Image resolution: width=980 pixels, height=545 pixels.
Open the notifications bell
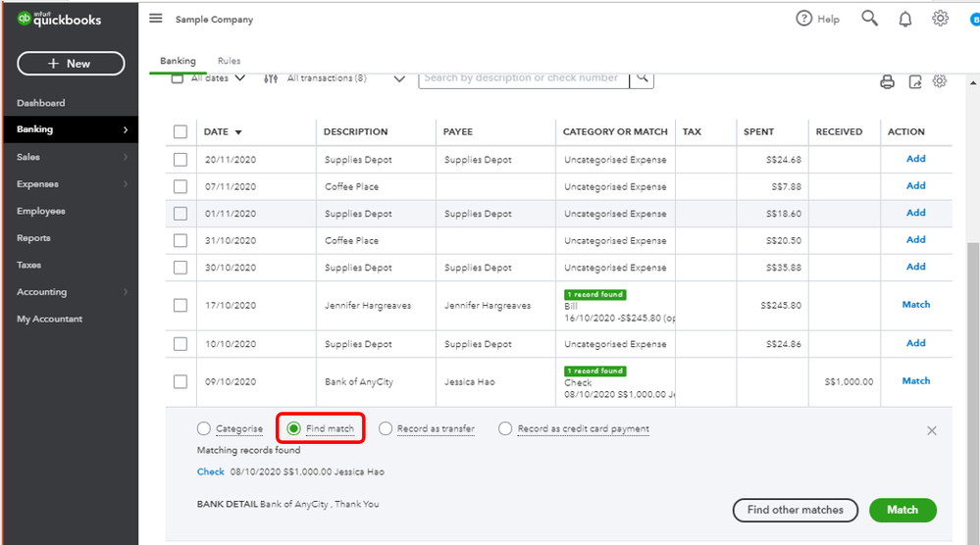click(x=905, y=19)
